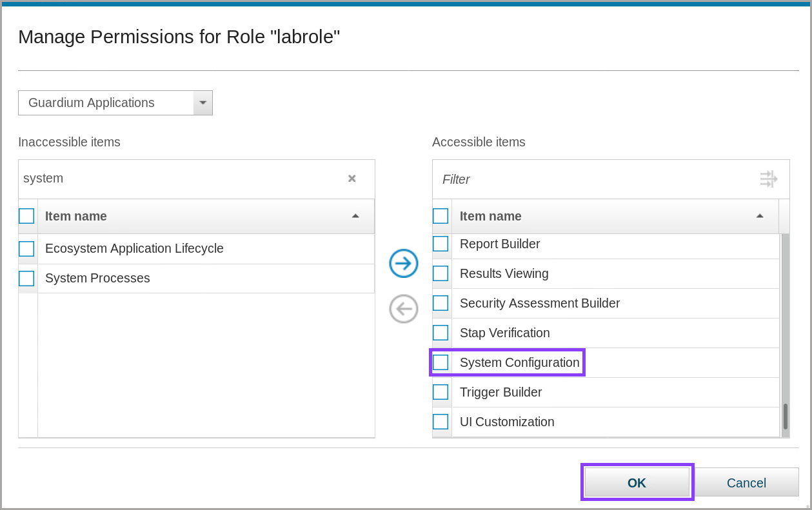The image size is (812, 510).
Task: Click the 'System Processes' row text
Action: point(97,279)
